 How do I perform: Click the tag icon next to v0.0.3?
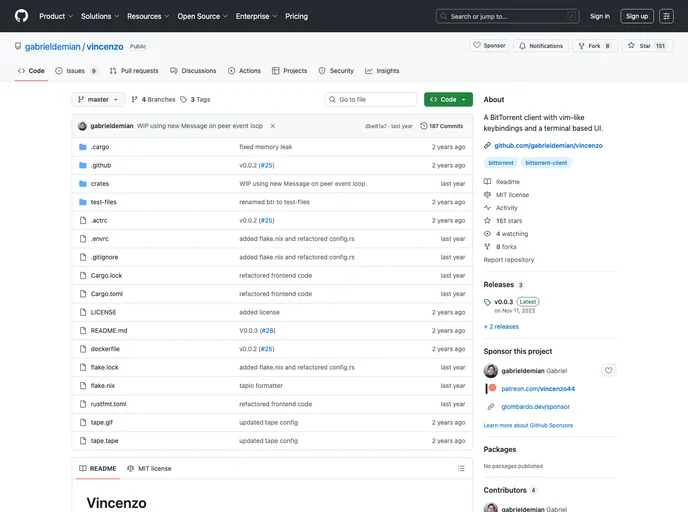click(x=487, y=302)
